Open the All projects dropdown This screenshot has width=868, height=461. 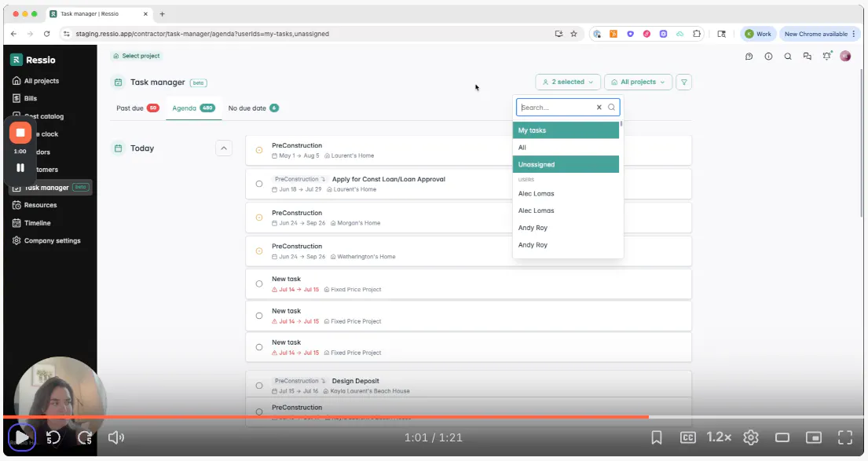click(639, 82)
